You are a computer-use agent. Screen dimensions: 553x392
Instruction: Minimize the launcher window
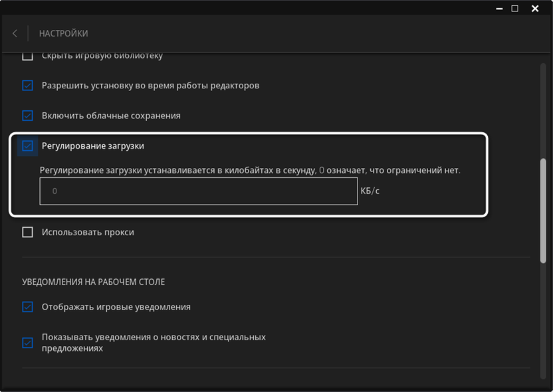tap(499, 9)
